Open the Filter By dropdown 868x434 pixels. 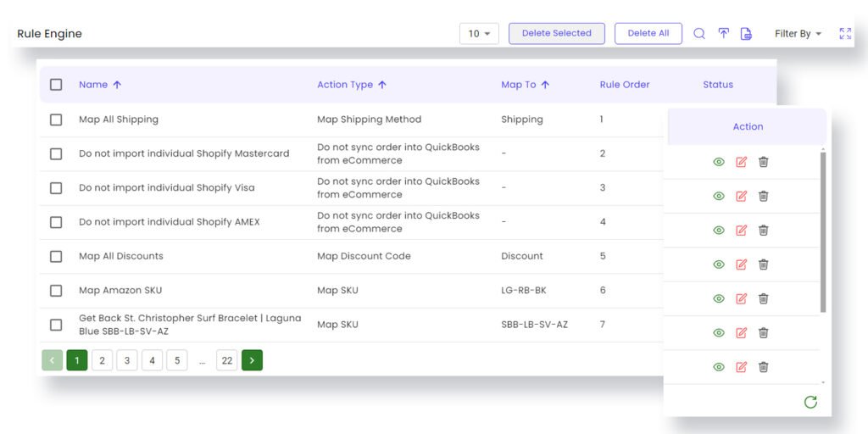tap(798, 34)
